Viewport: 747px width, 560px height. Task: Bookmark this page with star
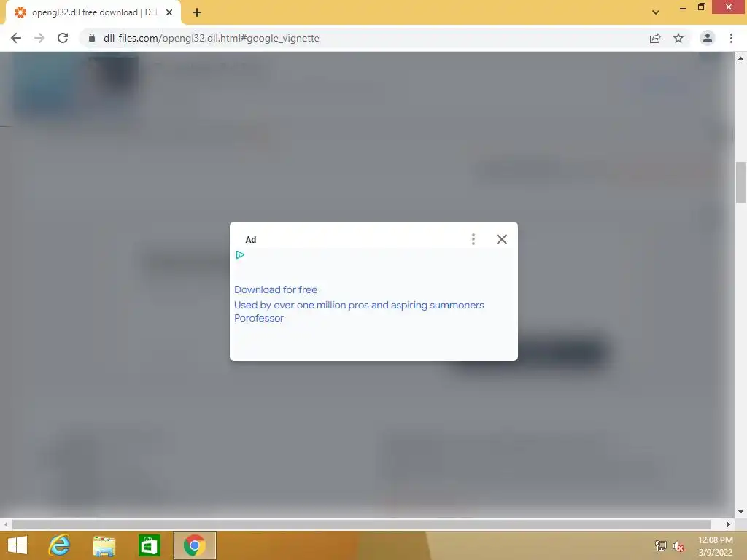pyautogui.click(x=678, y=38)
